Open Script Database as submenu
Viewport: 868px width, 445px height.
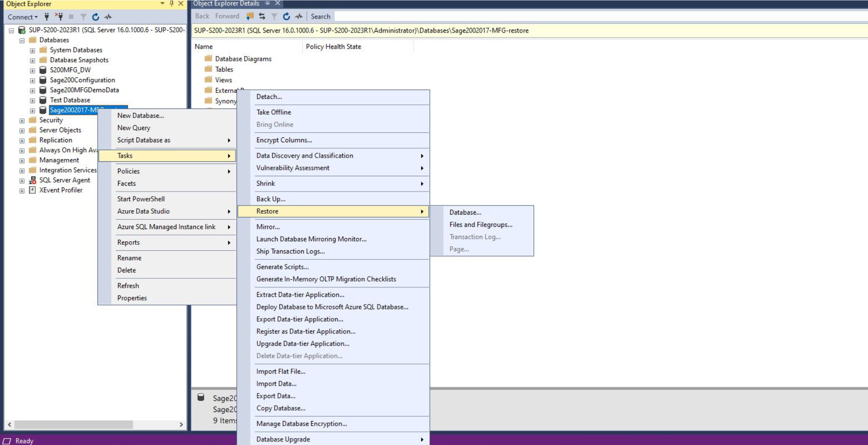pyautogui.click(x=167, y=140)
